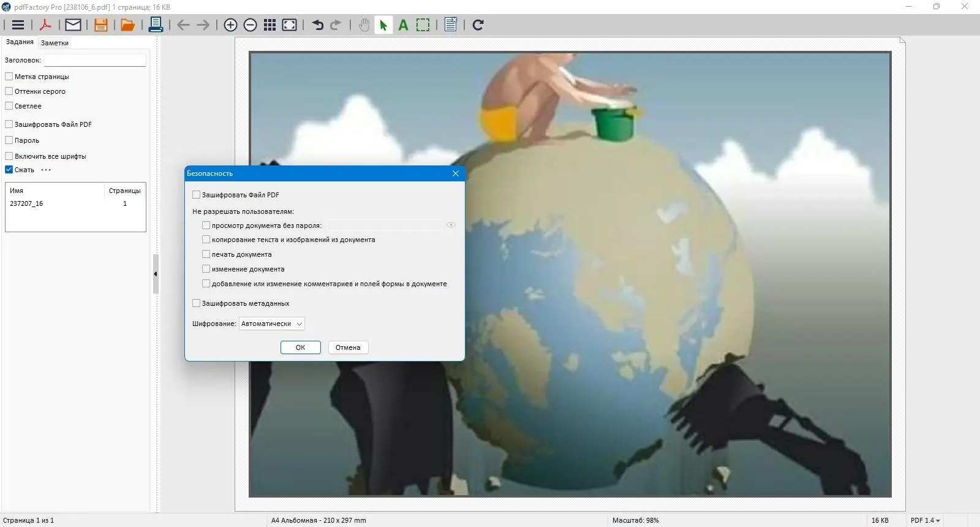
Task: Select the hand pan tool
Action: [x=364, y=25]
